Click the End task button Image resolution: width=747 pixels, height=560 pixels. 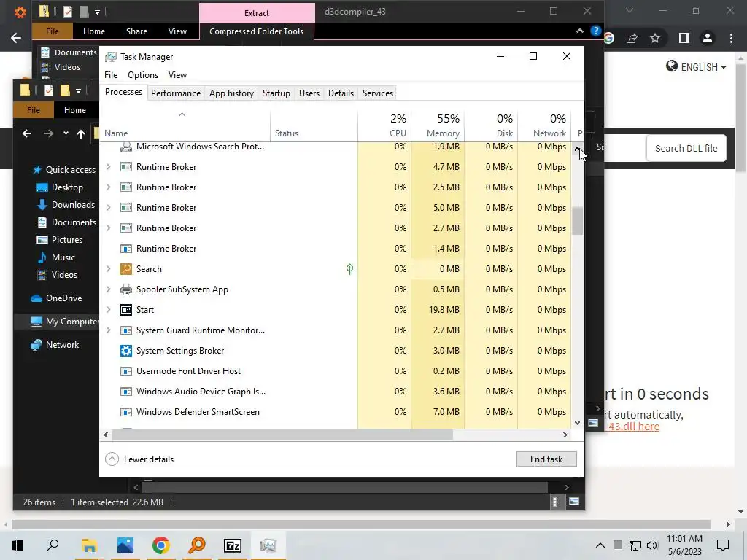coord(546,459)
